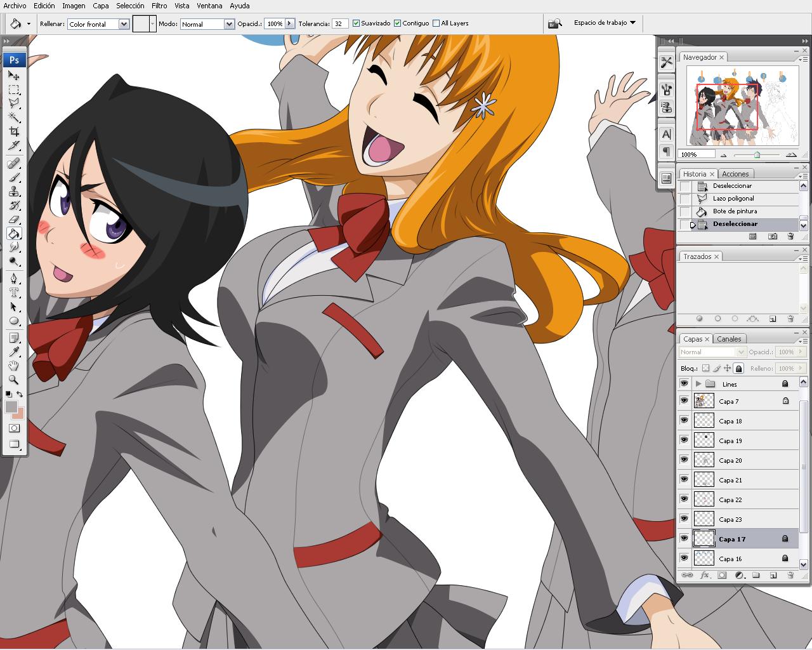The image size is (812, 650).
Task: Click the background color swatch
Action: 19,415
